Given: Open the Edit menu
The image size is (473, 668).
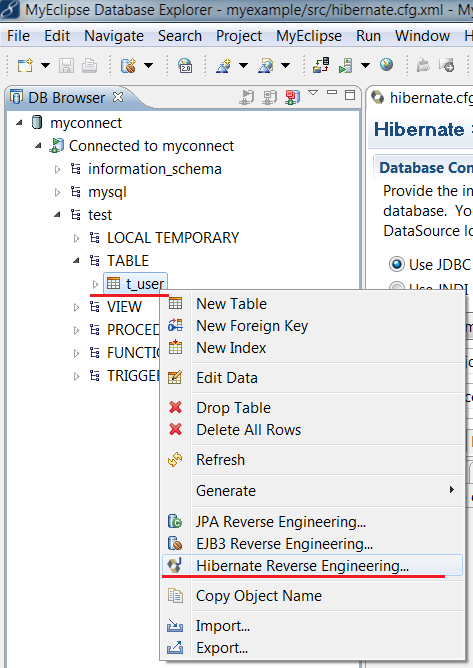Looking at the screenshot, I should [x=57, y=36].
